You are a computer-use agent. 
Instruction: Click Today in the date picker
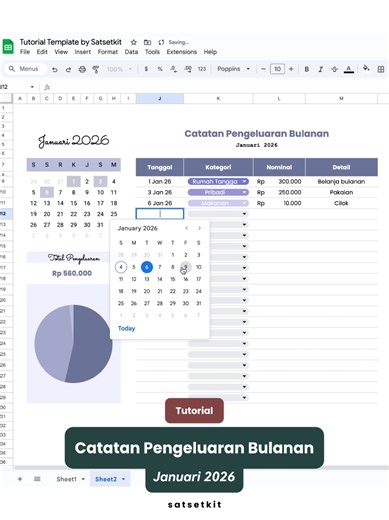click(127, 328)
